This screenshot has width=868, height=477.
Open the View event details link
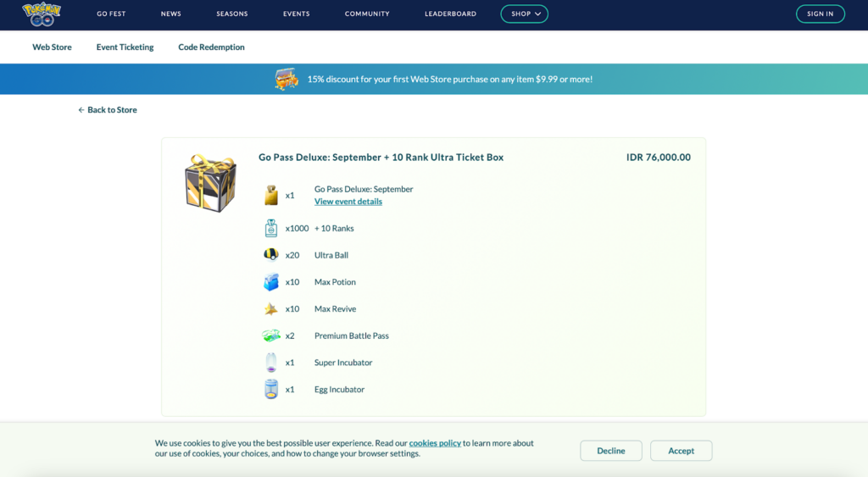pos(348,202)
